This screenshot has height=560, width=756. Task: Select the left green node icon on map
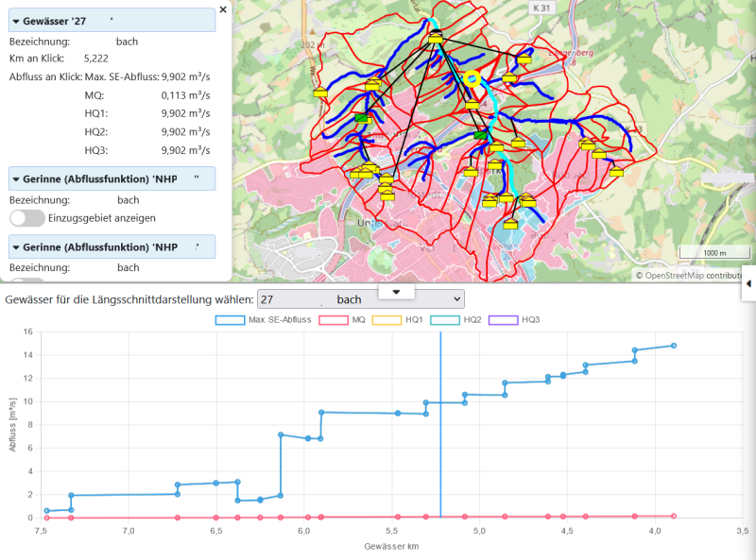coord(361,118)
